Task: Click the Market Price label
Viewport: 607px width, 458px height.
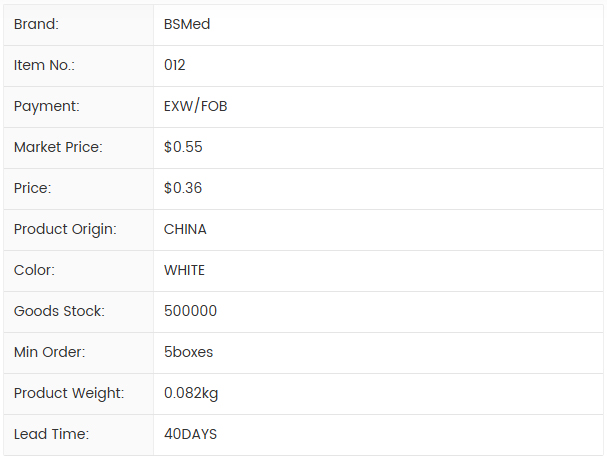Action: [58, 147]
